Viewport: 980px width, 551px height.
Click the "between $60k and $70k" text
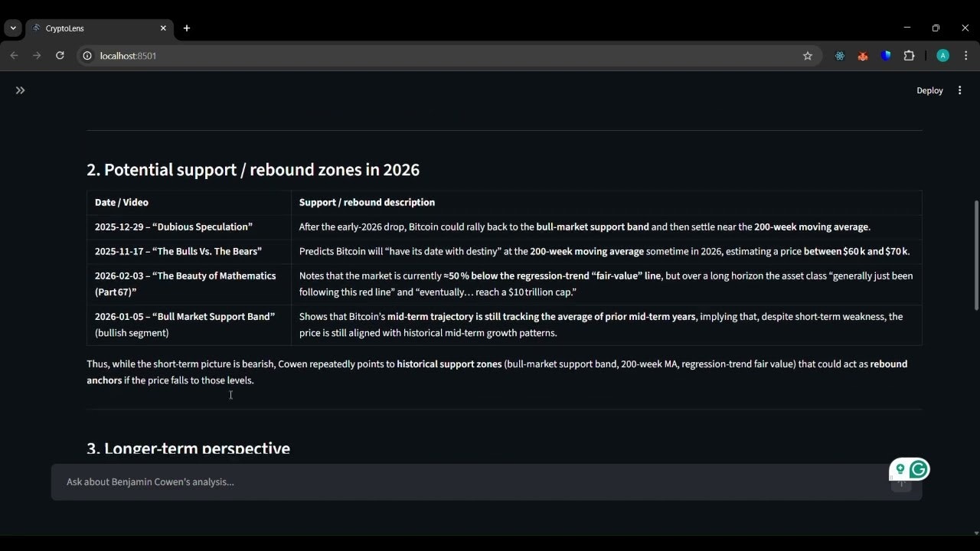[856, 252]
